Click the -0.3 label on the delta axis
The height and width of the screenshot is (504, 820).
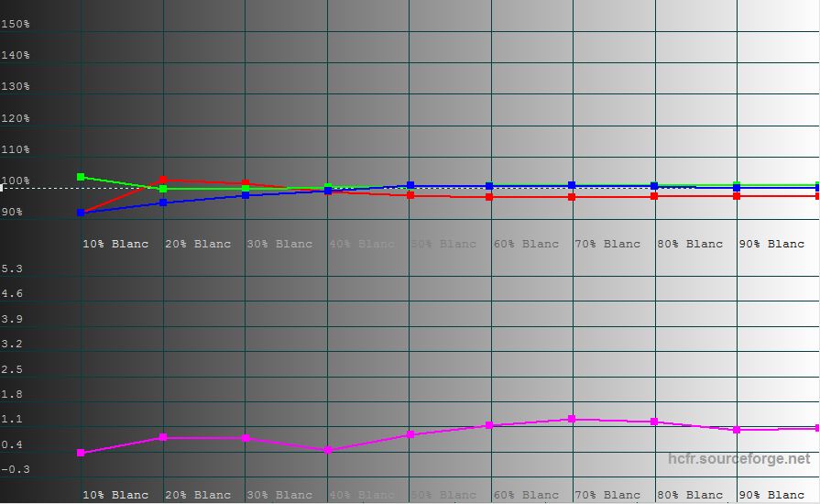[16, 469]
